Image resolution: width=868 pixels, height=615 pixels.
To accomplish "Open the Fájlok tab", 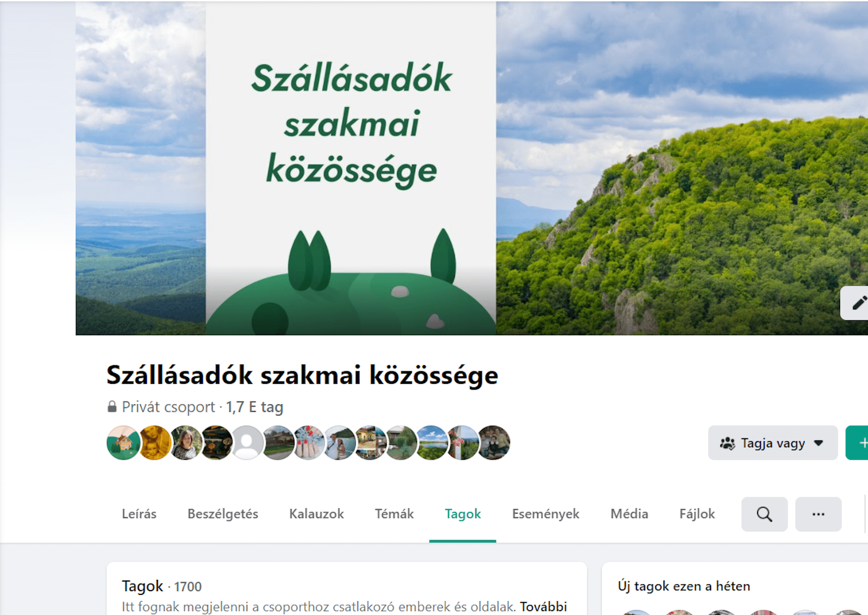I will (x=697, y=514).
